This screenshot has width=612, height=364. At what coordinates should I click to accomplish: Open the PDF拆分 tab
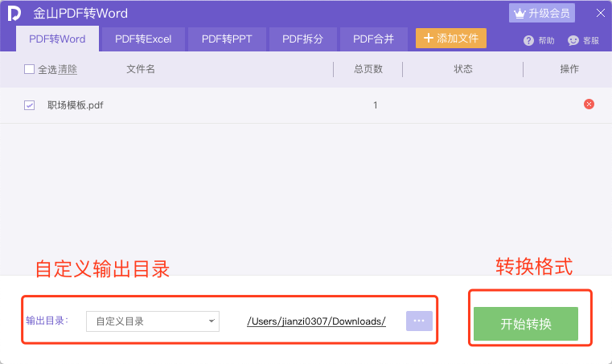click(303, 39)
